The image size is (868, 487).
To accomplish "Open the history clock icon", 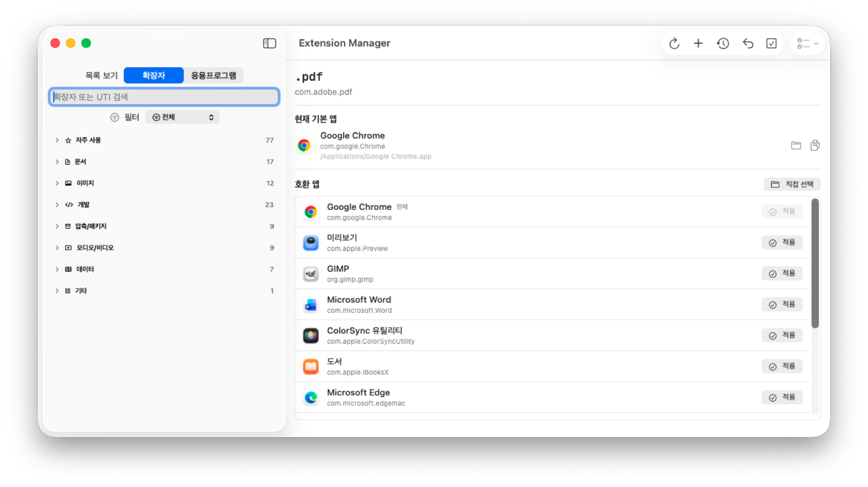I will (723, 43).
